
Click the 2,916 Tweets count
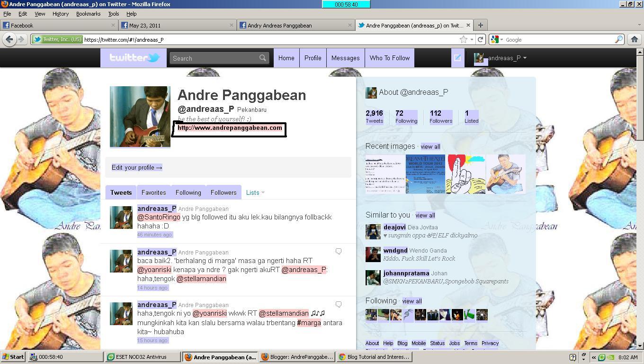374,117
